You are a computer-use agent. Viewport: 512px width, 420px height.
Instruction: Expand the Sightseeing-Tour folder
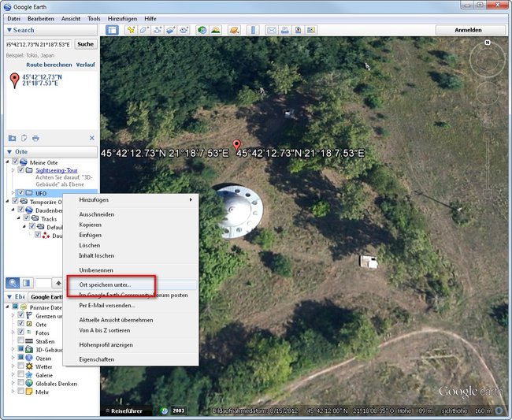pyautogui.click(x=13, y=170)
